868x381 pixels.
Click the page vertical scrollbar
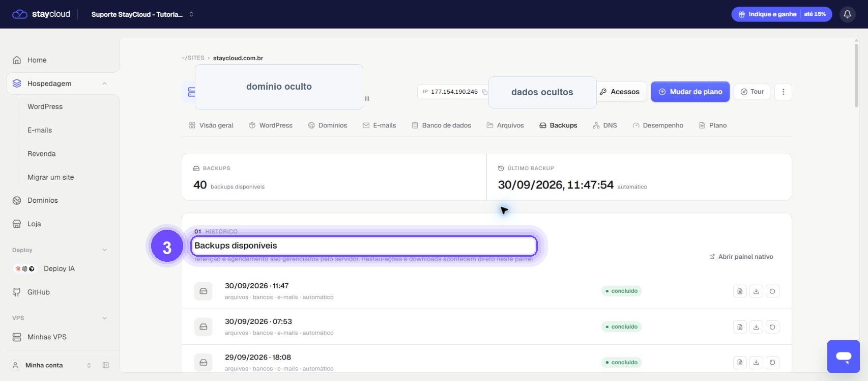point(857,76)
